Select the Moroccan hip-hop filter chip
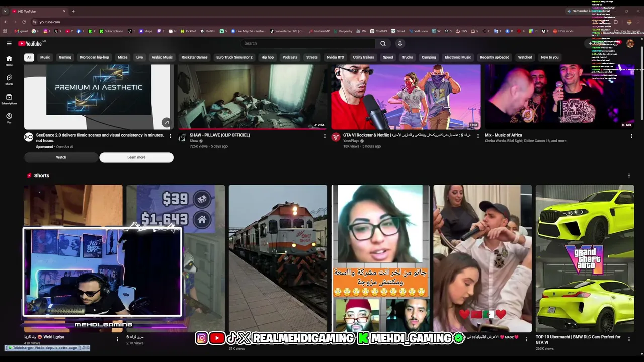The height and width of the screenshot is (362, 644). [x=95, y=57]
